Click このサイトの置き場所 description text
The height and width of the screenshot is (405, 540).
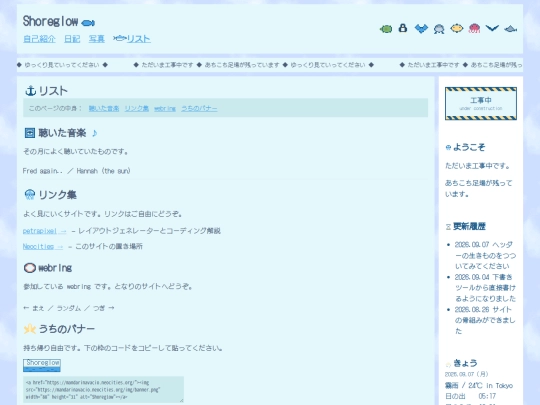pyautogui.click(x=109, y=247)
